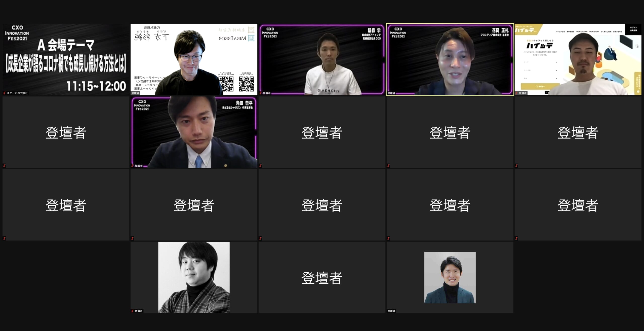Select 角田 哲平's video tile
The height and width of the screenshot is (331, 644).
click(x=194, y=132)
